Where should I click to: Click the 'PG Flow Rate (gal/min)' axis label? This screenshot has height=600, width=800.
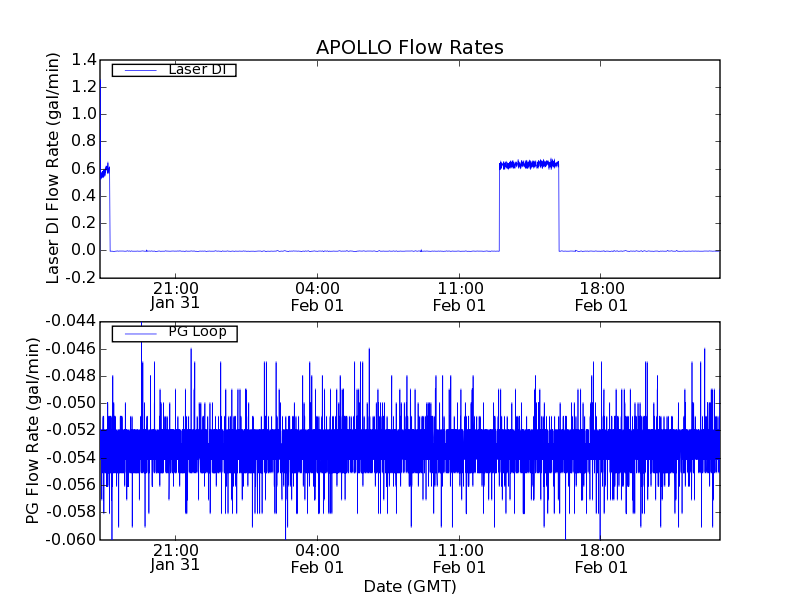32,431
